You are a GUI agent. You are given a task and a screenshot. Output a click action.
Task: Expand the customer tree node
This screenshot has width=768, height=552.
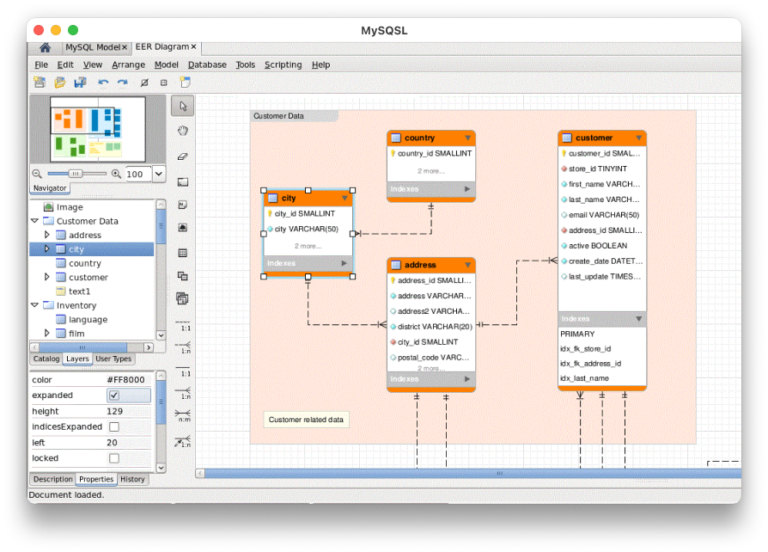(x=47, y=277)
